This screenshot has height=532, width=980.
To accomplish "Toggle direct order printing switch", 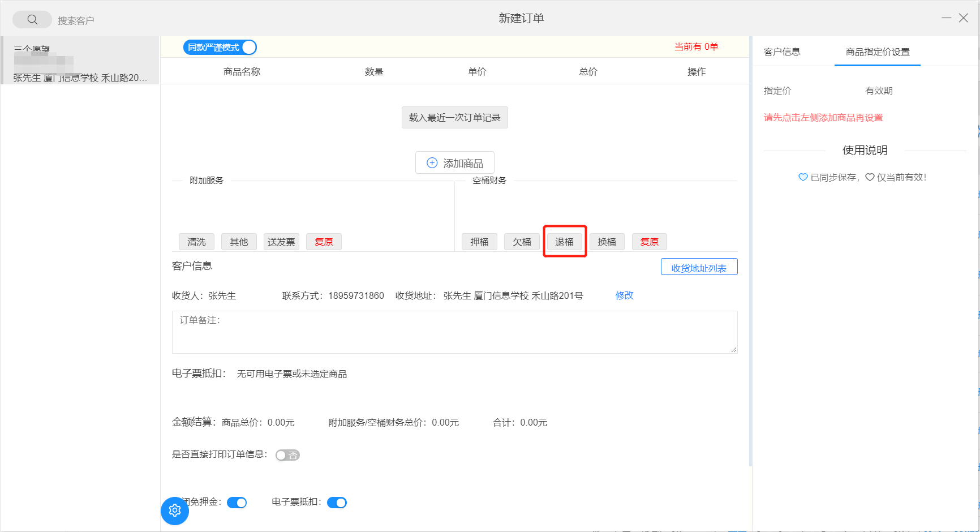I will tap(287, 455).
